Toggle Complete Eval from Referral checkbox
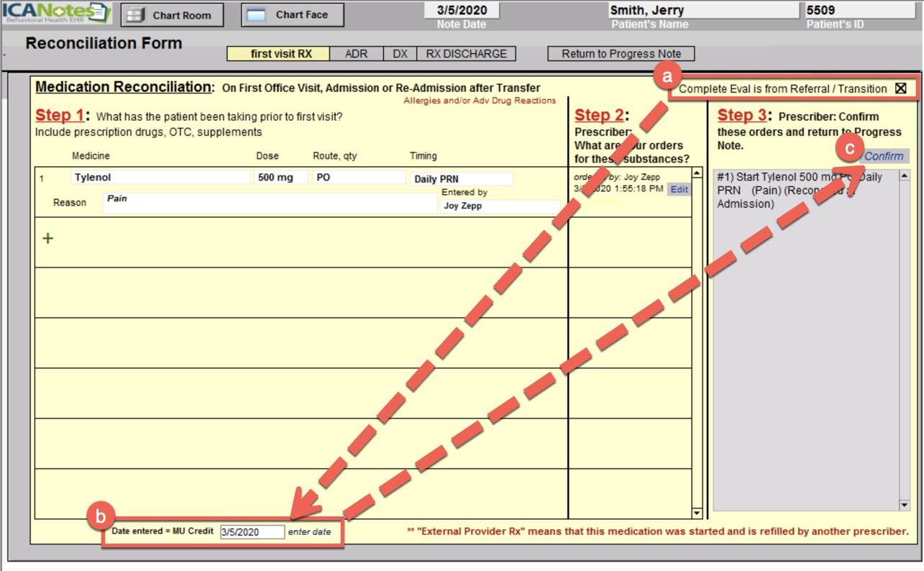This screenshot has height=571, width=924. click(x=900, y=88)
